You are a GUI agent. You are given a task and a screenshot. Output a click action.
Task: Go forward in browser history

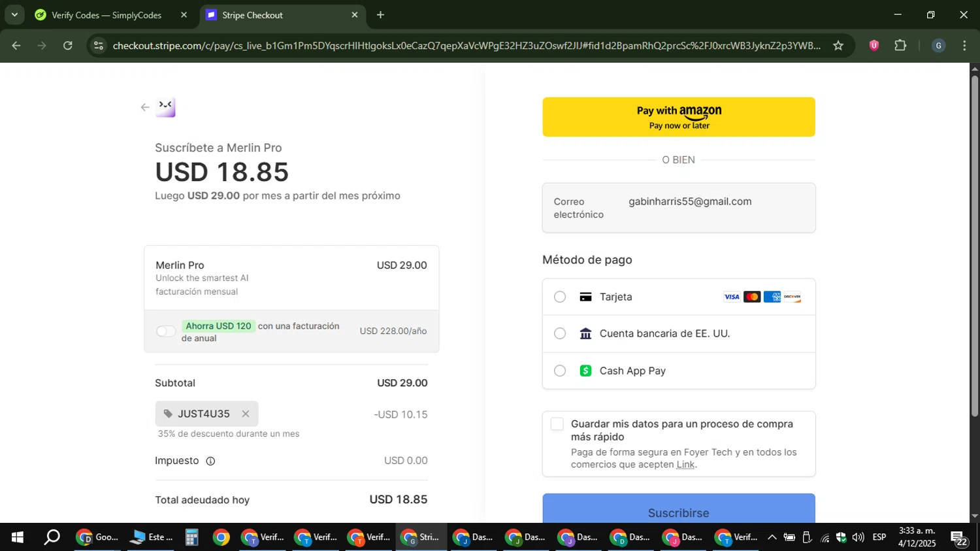[x=42, y=46]
